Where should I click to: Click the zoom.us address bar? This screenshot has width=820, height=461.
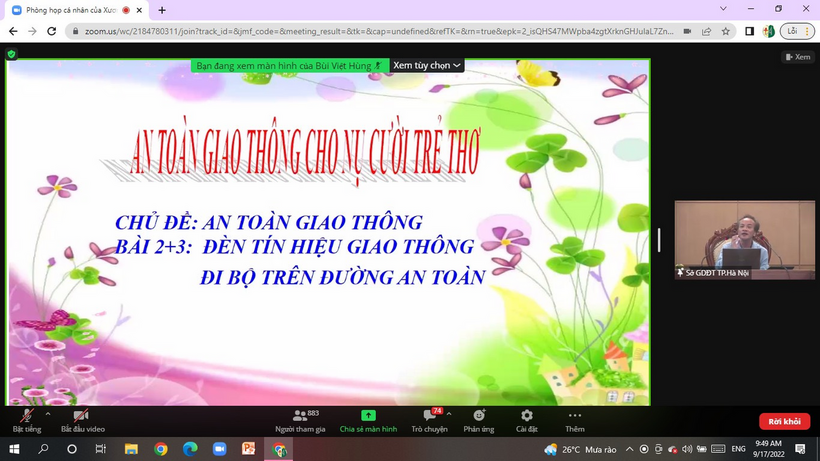tap(370, 31)
